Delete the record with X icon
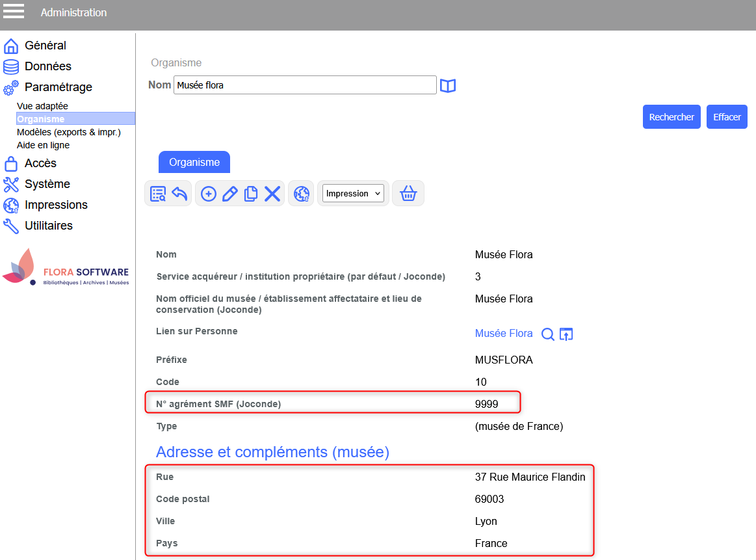 [272, 194]
